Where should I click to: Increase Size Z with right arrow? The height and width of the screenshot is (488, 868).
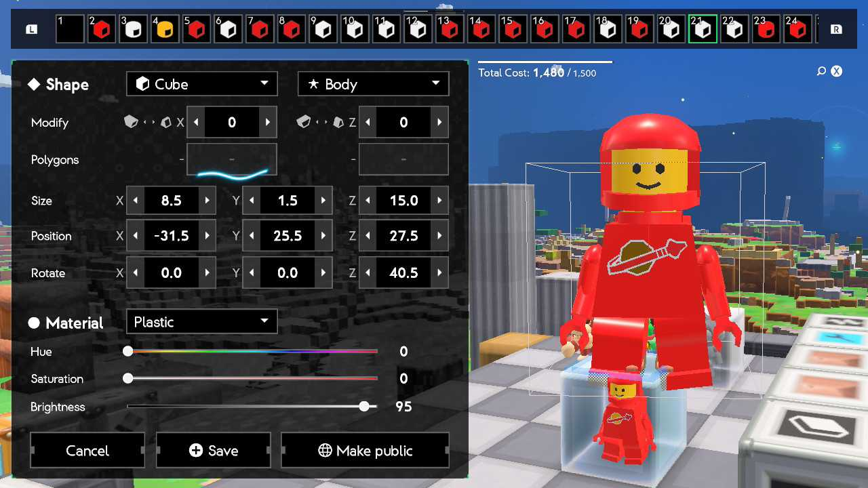tap(439, 201)
